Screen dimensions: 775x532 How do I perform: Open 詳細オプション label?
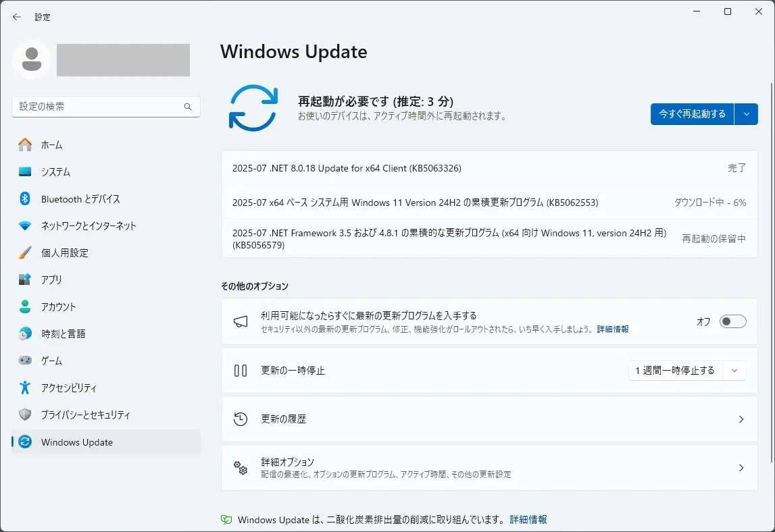(x=288, y=462)
